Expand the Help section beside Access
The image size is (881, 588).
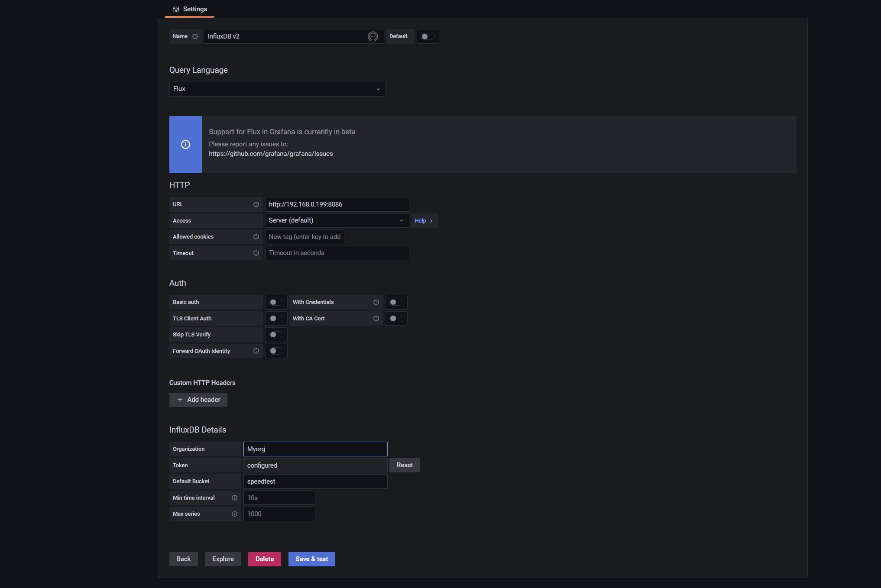pyautogui.click(x=424, y=221)
